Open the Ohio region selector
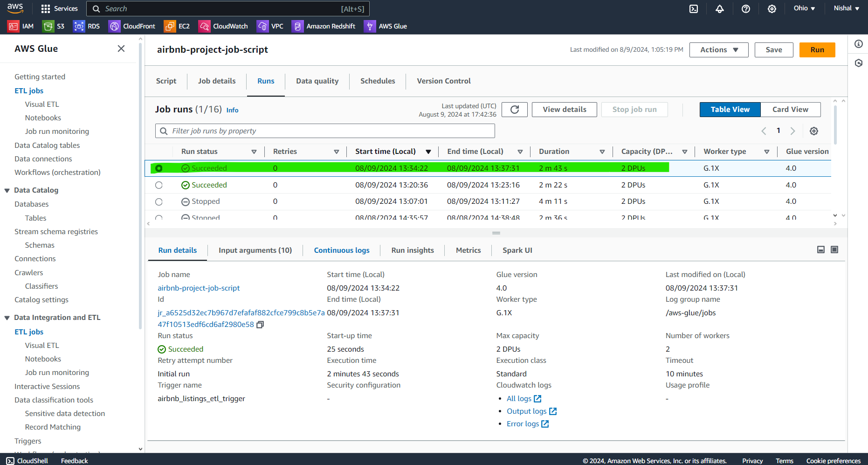This screenshot has width=868, height=465. tap(805, 8)
